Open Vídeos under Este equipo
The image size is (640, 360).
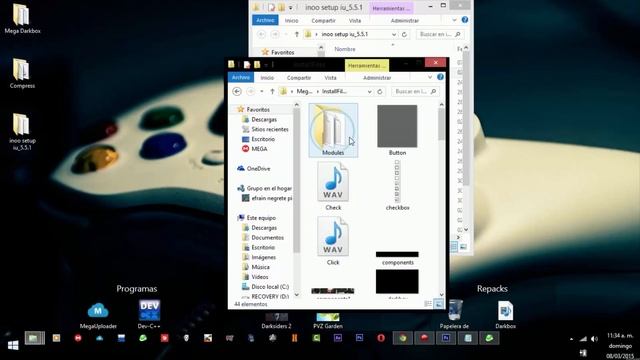[259, 277]
